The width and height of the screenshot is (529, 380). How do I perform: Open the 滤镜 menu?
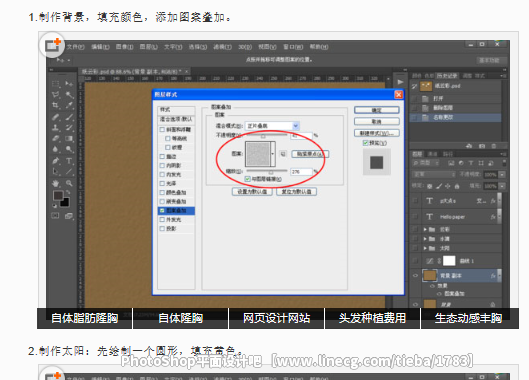(x=222, y=47)
